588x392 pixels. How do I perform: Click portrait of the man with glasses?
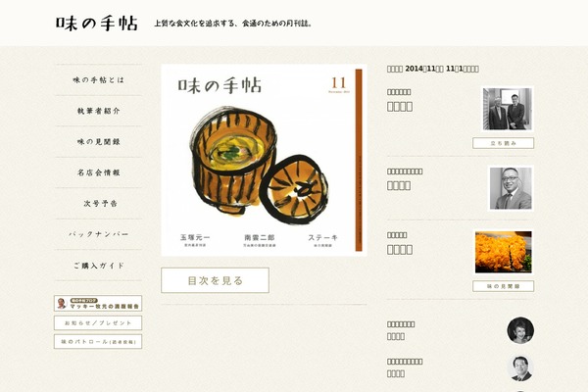pyautogui.click(x=511, y=188)
